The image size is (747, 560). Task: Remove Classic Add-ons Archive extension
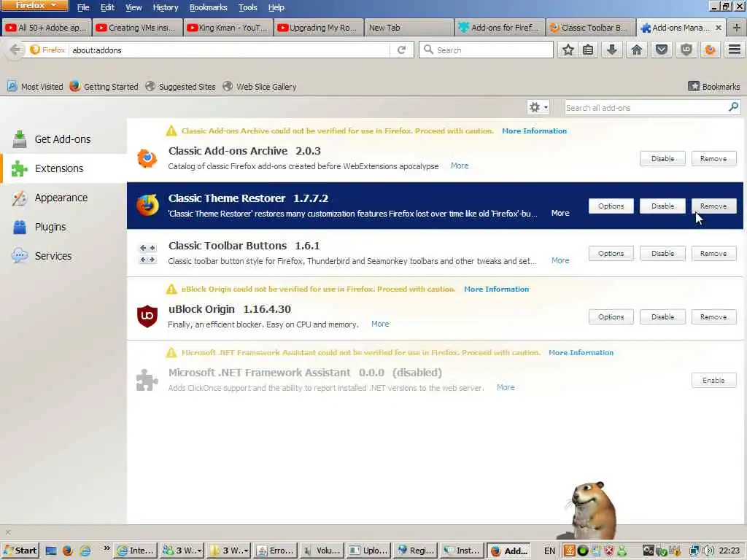pos(713,158)
